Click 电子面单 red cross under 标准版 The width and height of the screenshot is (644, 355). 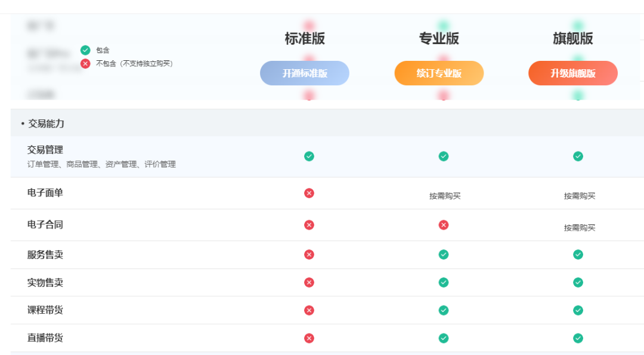point(309,193)
